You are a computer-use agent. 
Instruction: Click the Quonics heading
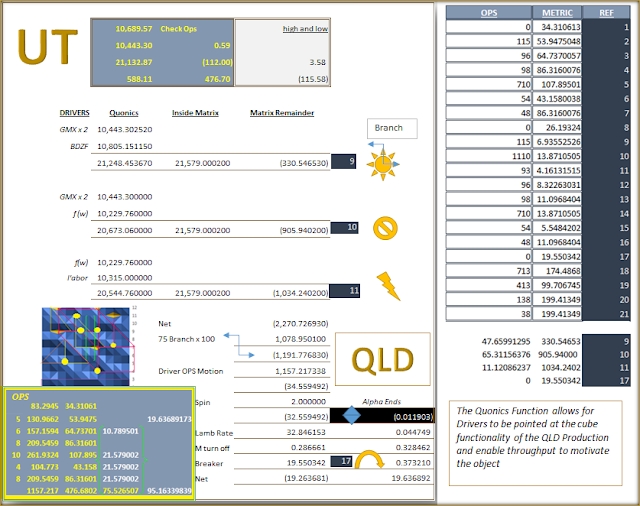(x=124, y=113)
